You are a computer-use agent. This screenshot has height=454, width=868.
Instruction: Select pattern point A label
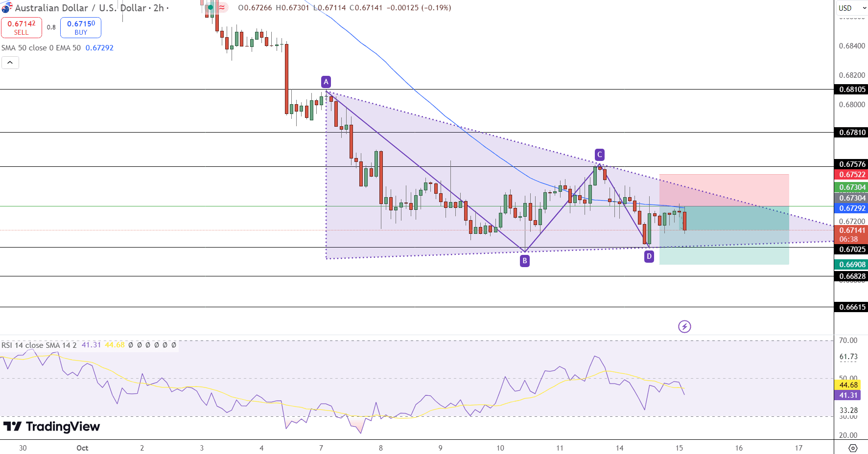[x=326, y=82]
